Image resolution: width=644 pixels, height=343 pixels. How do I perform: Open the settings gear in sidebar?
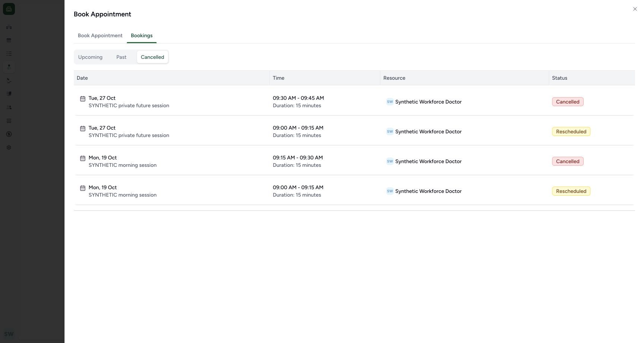9,147
